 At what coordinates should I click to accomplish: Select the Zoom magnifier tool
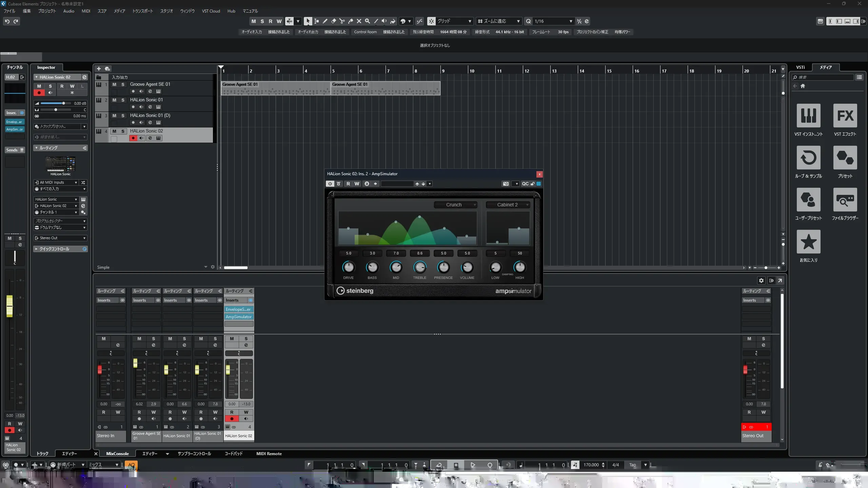[367, 21]
